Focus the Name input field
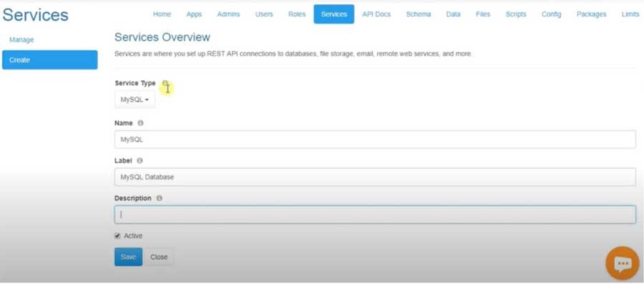Screen dimensions: 644x284 pyautogui.click(x=375, y=139)
